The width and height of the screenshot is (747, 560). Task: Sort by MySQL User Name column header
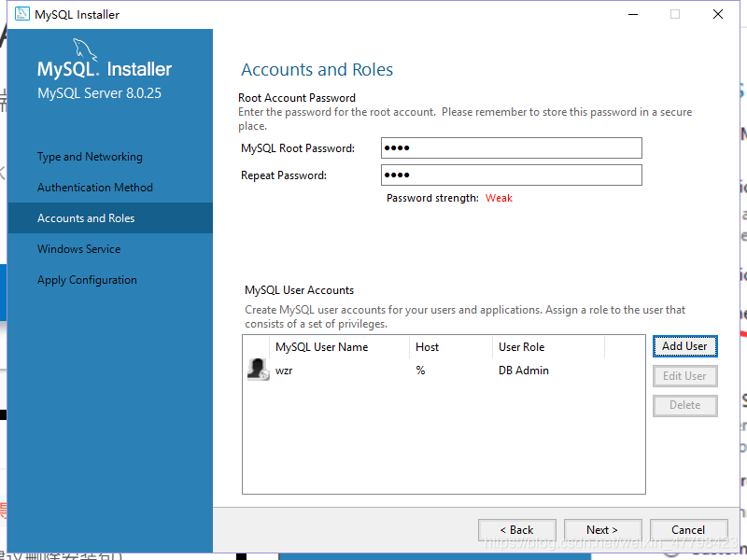340,347
